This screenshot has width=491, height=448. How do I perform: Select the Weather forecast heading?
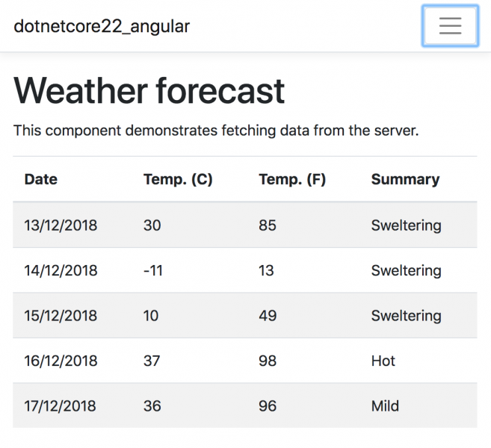tap(149, 91)
